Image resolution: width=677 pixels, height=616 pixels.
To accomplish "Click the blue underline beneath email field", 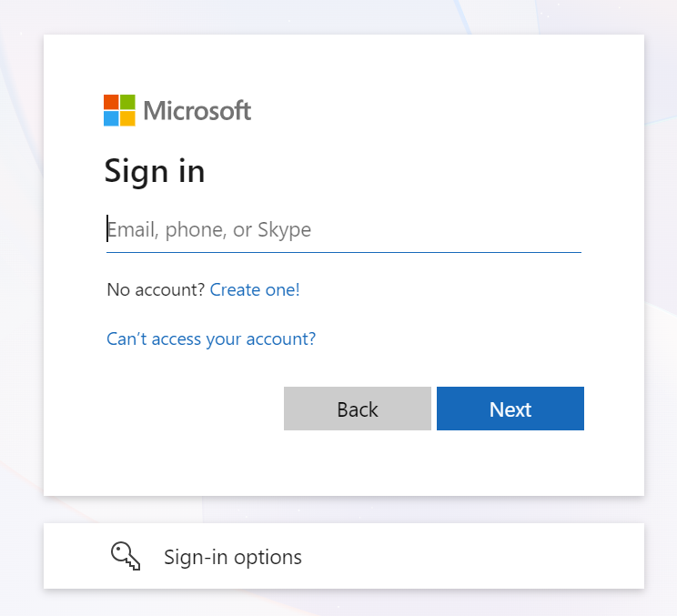I will tap(344, 252).
